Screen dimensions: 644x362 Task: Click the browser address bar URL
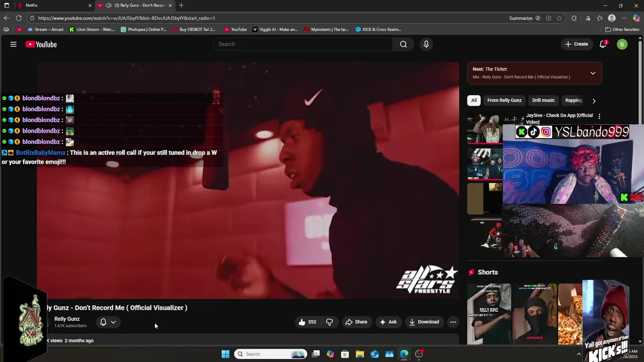click(x=126, y=18)
